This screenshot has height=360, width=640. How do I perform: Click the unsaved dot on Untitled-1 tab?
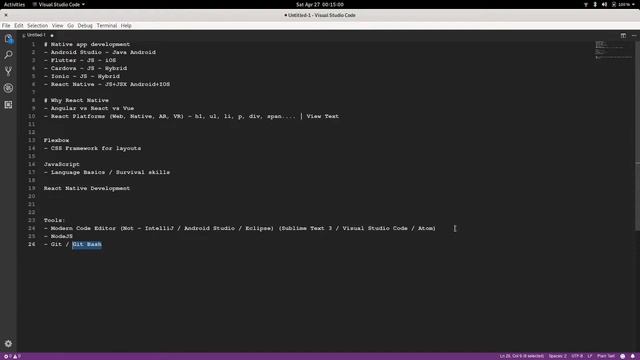[52, 36]
